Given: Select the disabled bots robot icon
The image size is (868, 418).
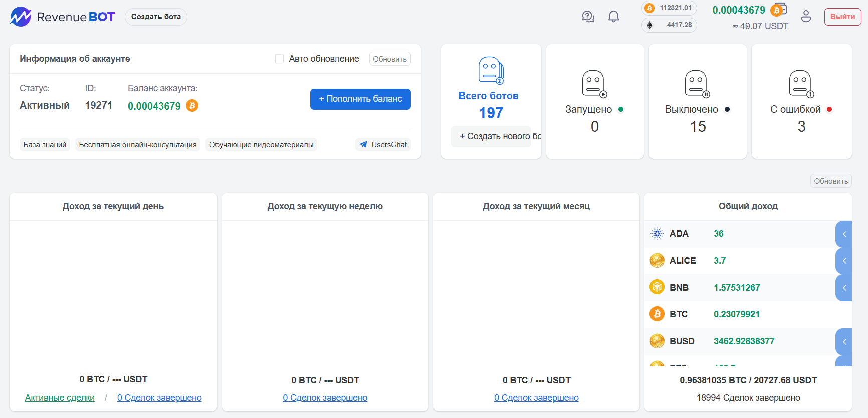Looking at the screenshot, I should tap(697, 84).
